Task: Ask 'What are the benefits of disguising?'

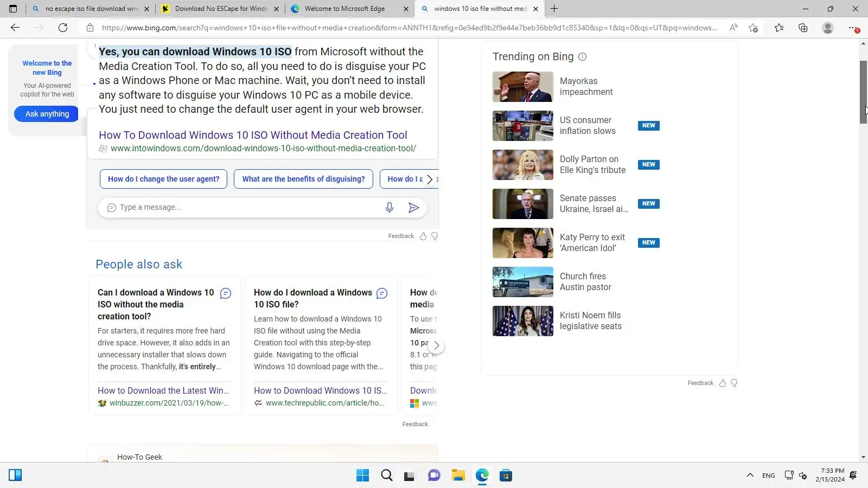Action: (303, 179)
